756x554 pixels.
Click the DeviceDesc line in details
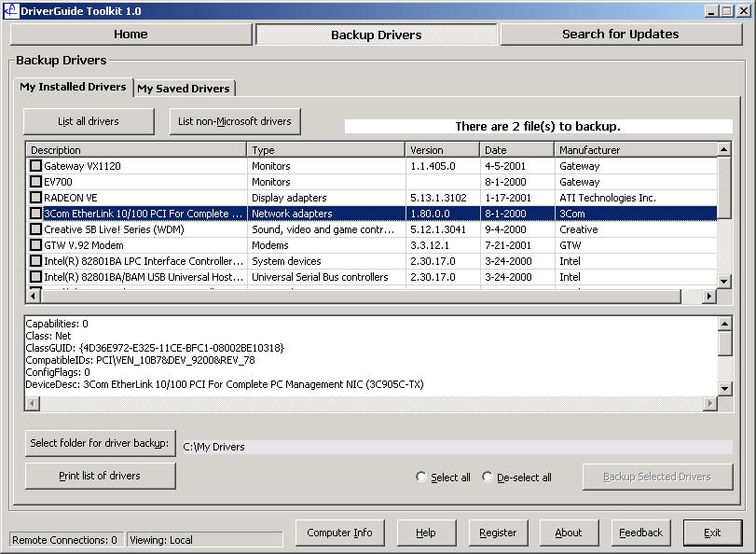tap(225, 384)
